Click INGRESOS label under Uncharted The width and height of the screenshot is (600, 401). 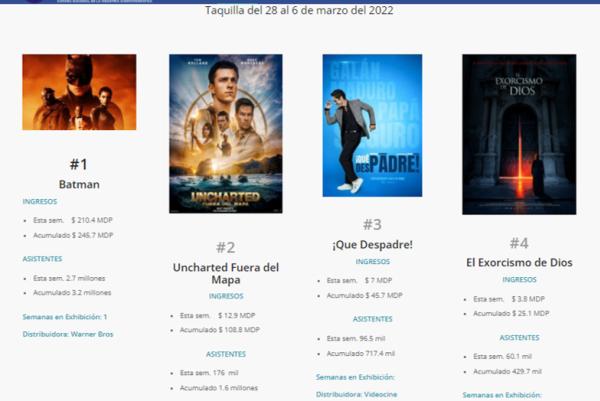click(x=226, y=296)
